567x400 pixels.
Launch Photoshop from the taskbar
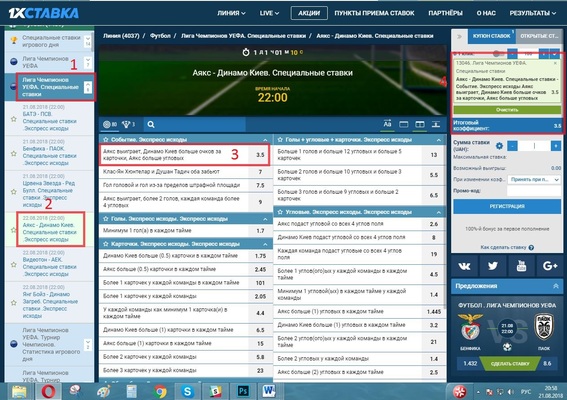coord(243,391)
